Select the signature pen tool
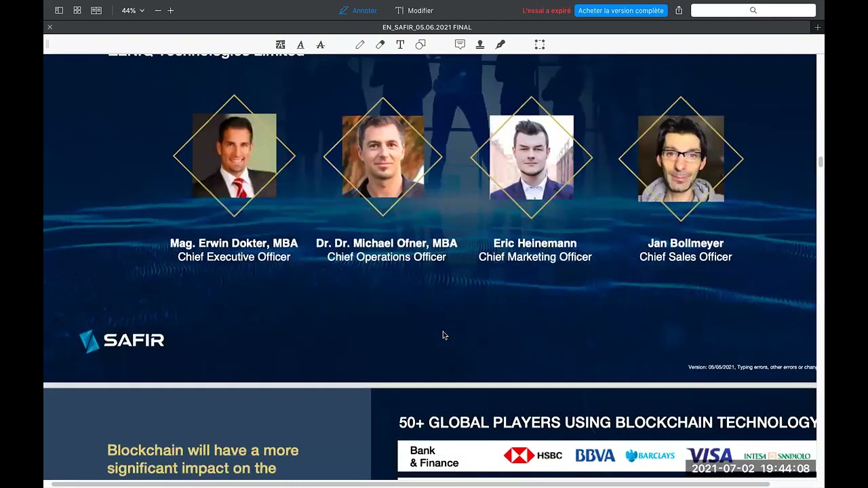The width and height of the screenshot is (868, 488). [x=500, y=45]
